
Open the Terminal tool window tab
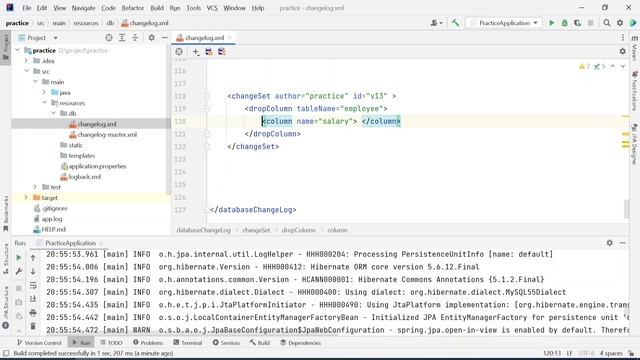click(x=187, y=343)
